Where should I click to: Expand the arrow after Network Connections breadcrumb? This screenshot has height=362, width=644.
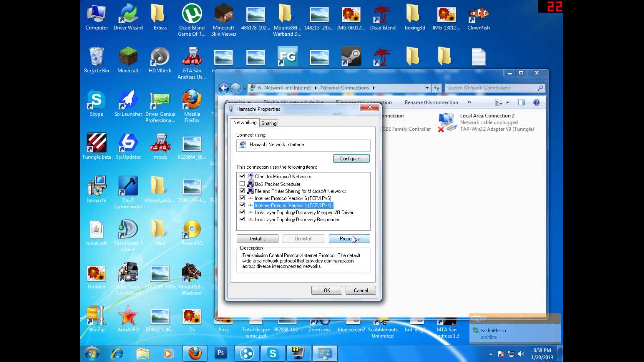pos(374,88)
